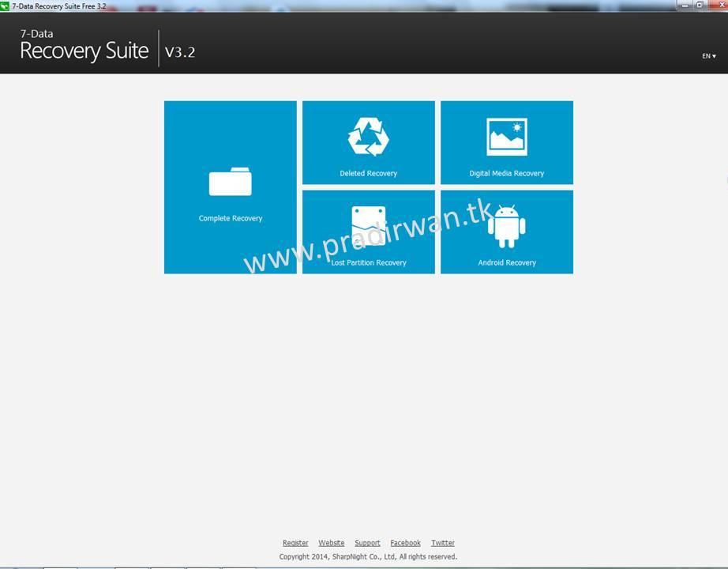Open the Website link

[x=331, y=542]
